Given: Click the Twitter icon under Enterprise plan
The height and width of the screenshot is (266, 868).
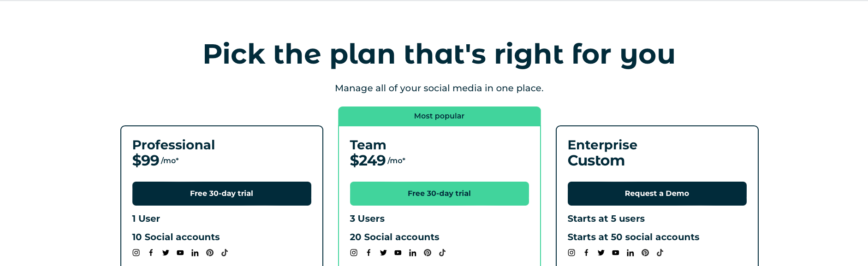Looking at the screenshot, I should pyautogui.click(x=601, y=253).
